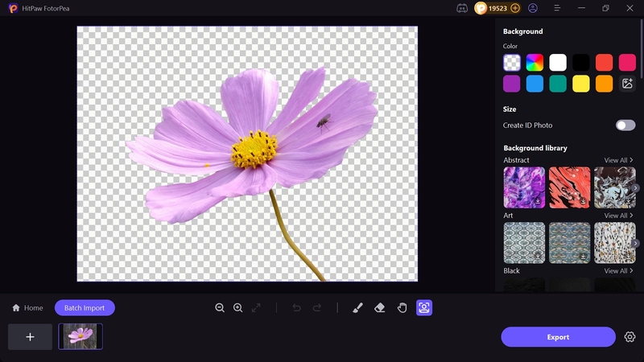Screen dimensions: 644x362
Task: Open the user account profile icon
Action: pyautogui.click(x=533, y=8)
